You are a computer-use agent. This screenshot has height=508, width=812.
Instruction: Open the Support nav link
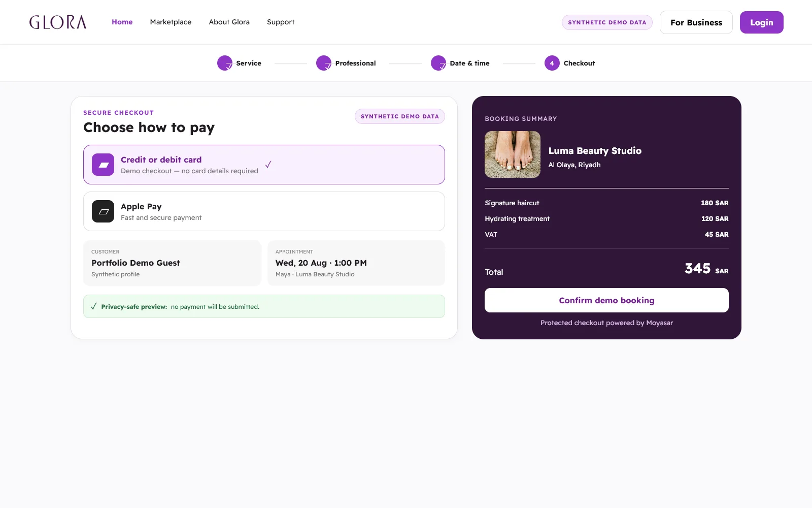click(x=281, y=22)
